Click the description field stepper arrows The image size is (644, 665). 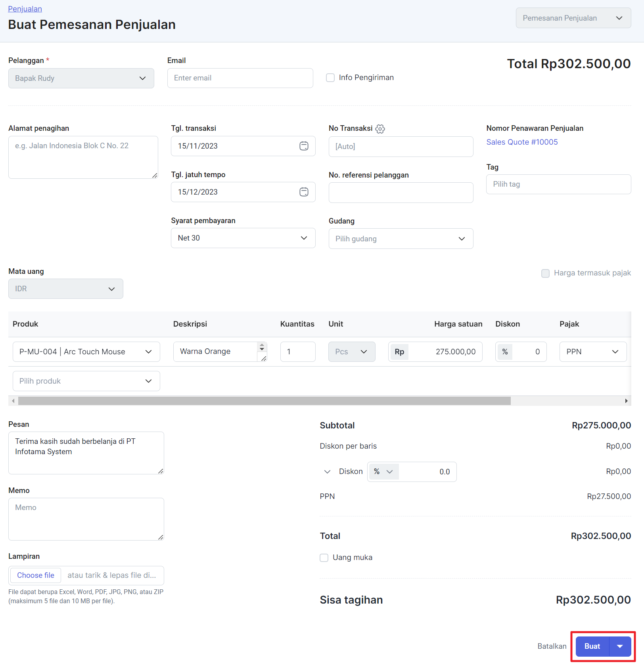pyautogui.click(x=262, y=347)
